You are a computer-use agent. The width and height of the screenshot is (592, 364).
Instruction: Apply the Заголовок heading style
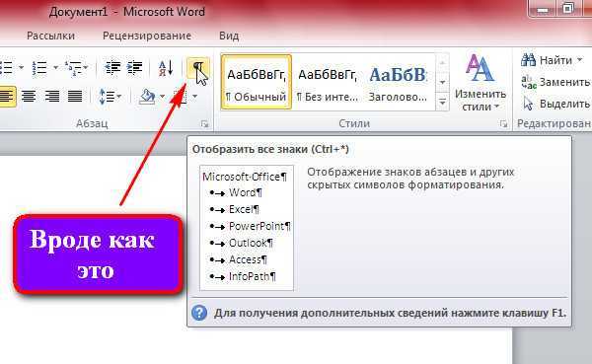coord(398,82)
